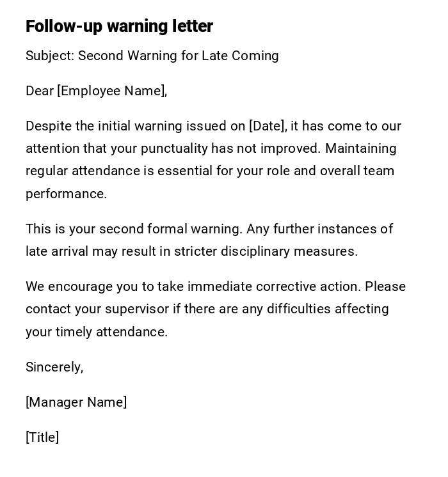
Task: Click the "Follow-up warning letter" heading
Action: 119,26
